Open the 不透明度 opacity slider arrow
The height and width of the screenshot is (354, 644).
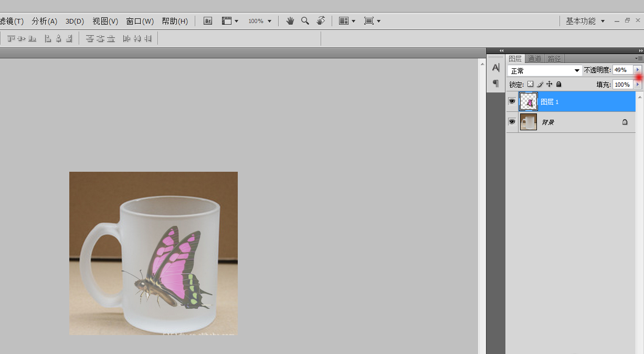pyautogui.click(x=638, y=70)
